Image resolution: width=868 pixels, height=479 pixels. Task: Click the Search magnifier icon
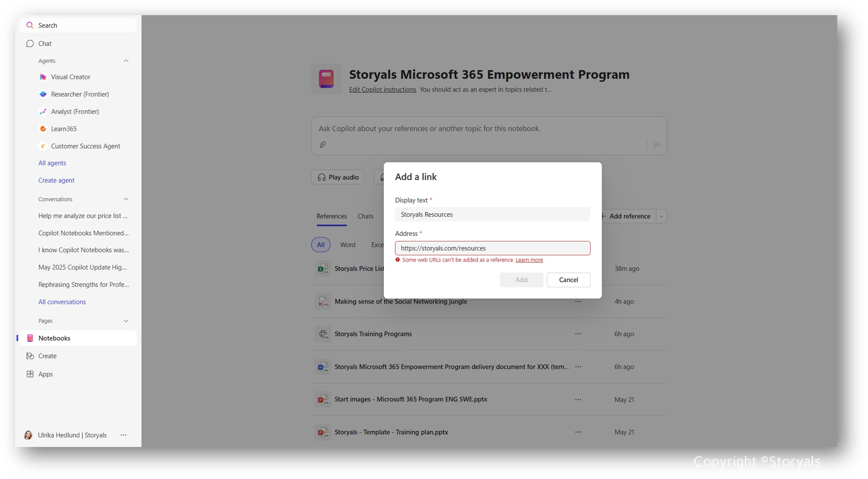point(30,25)
